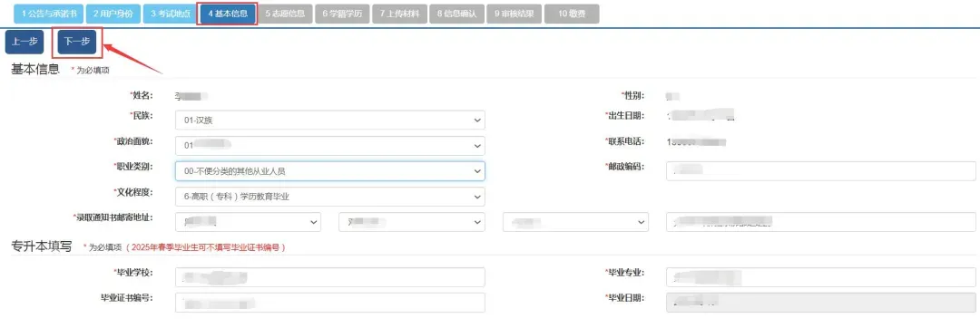Click the 职业类别 field label
The width and height of the screenshot is (980, 328).
click(x=133, y=167)
